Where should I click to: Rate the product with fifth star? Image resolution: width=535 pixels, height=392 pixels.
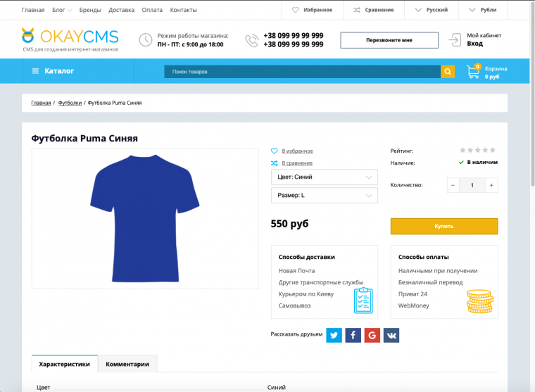(x=493, y=150)
